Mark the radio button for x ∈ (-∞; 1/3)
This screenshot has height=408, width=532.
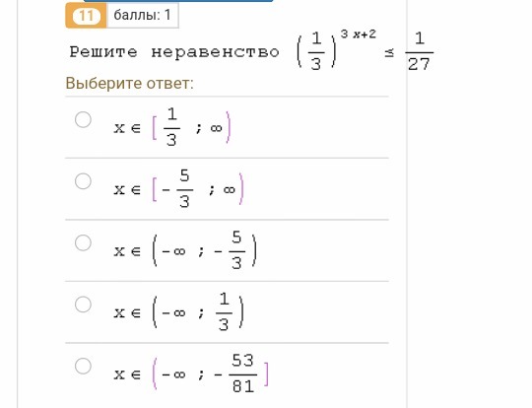[x=83, y=305]
